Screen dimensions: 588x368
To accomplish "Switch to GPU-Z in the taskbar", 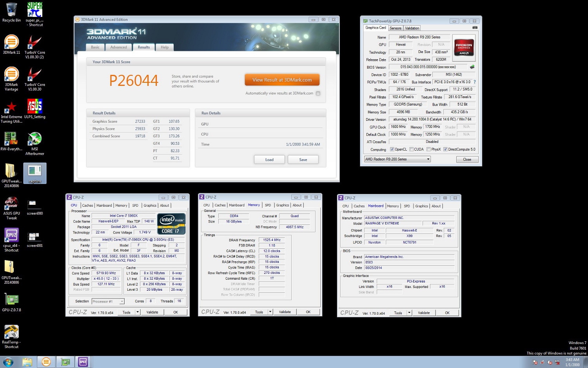I will [65, 362].
